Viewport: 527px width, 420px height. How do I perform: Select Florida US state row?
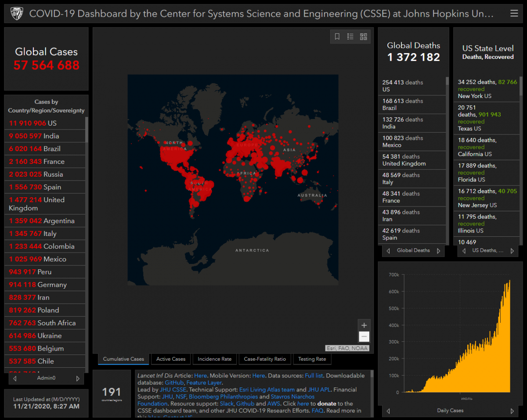[486, 173]
